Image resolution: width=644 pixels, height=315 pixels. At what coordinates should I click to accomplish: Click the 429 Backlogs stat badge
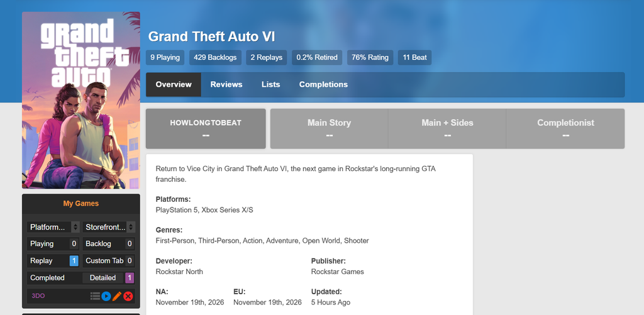215,57
